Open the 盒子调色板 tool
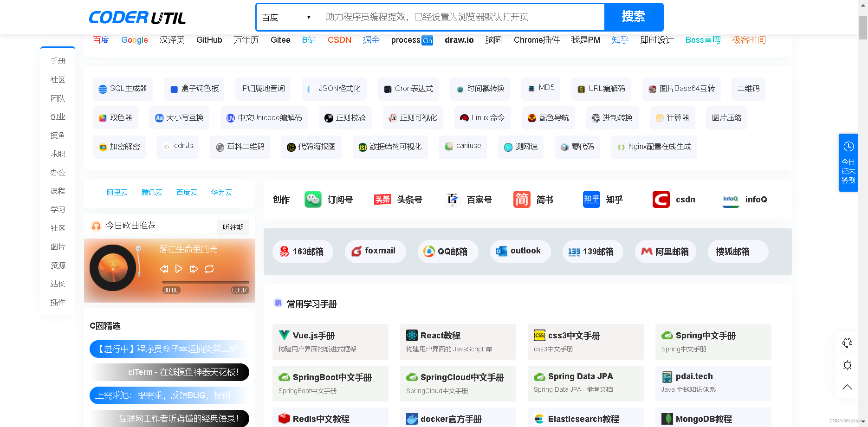This screenshot has width=868, height=427. point(194,89)
